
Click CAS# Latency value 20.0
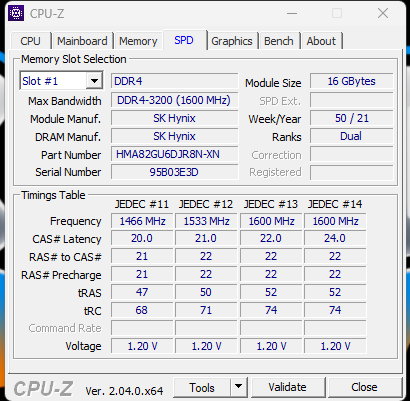click(142, 239)
